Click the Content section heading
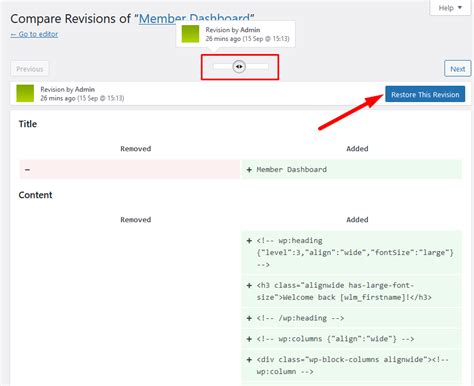 click(x=35, y=195)
